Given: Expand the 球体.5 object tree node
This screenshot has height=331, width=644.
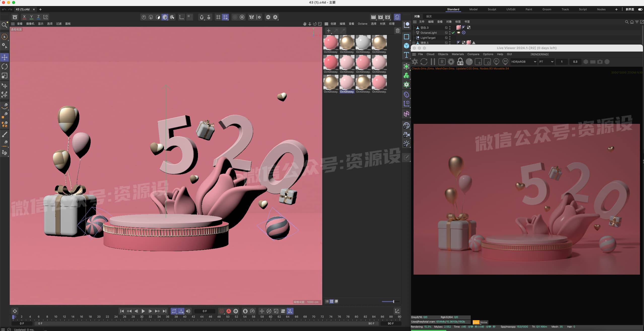Looking at the screenshot, I should 414,43.
